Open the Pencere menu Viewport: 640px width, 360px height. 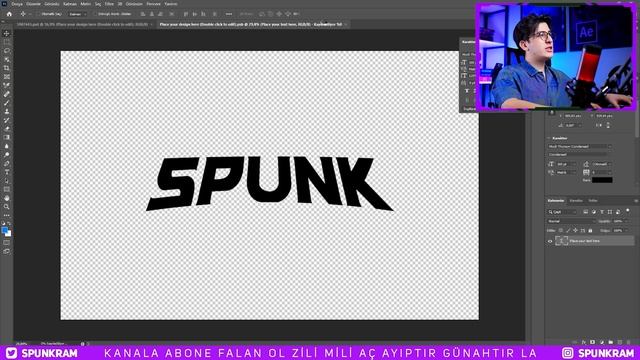tap(153, 4)
